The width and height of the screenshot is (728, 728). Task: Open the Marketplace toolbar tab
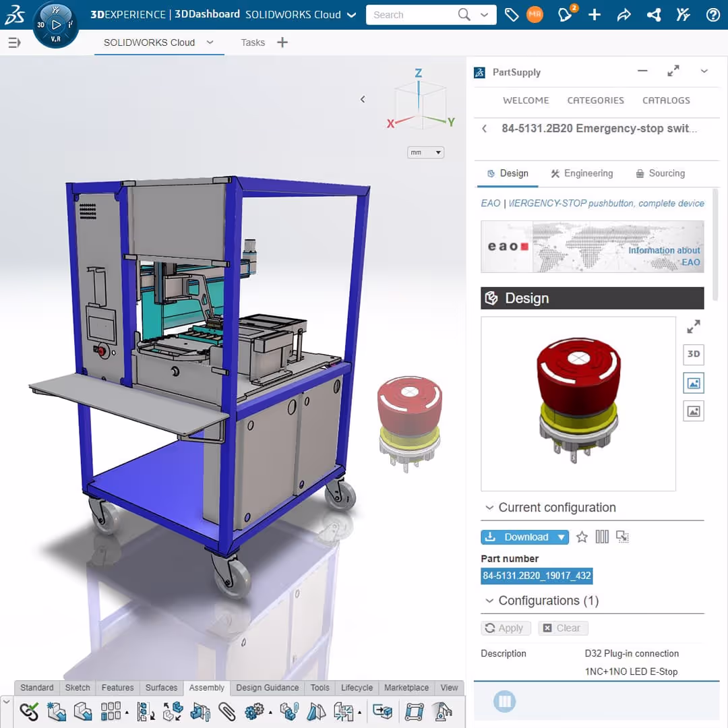pyautogui.click(x=406, y=688)
